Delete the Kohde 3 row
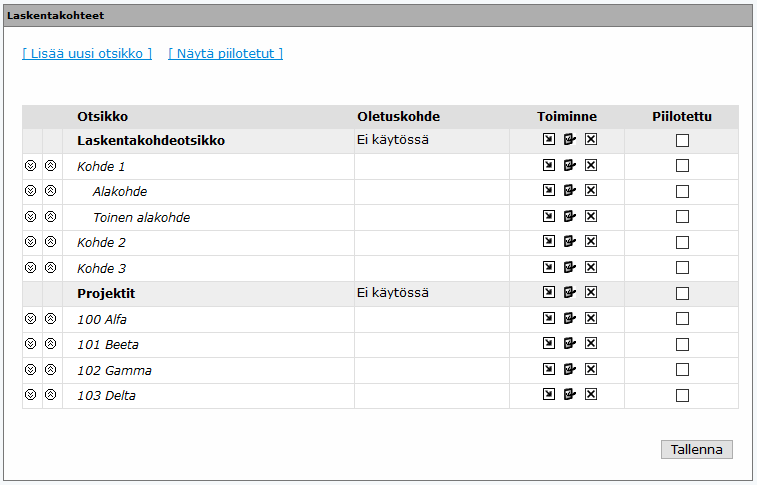Viewport: 757px width, 485px height. tap(591, 267)
